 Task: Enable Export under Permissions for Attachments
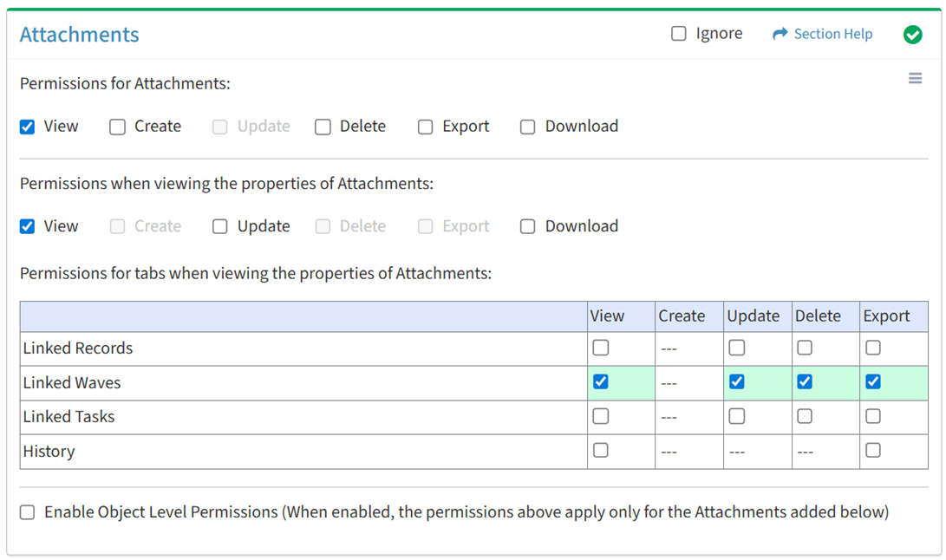[426, 127]
